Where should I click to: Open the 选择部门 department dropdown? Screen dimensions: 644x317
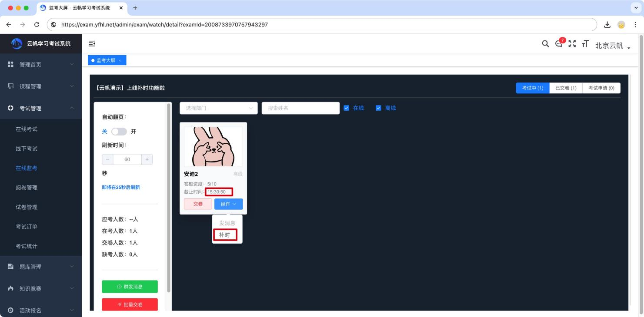coord(218,108)
